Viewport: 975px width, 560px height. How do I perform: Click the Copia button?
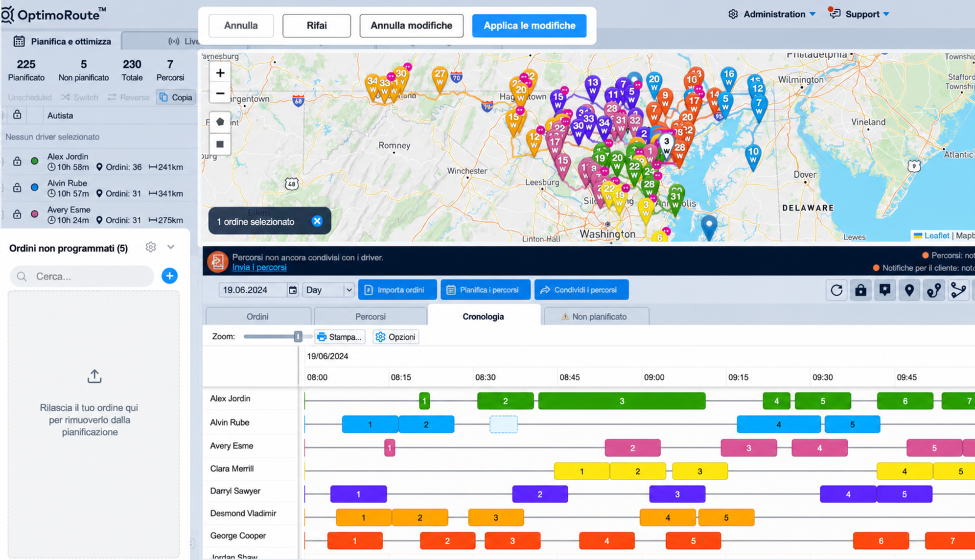(x=176, y=97)
